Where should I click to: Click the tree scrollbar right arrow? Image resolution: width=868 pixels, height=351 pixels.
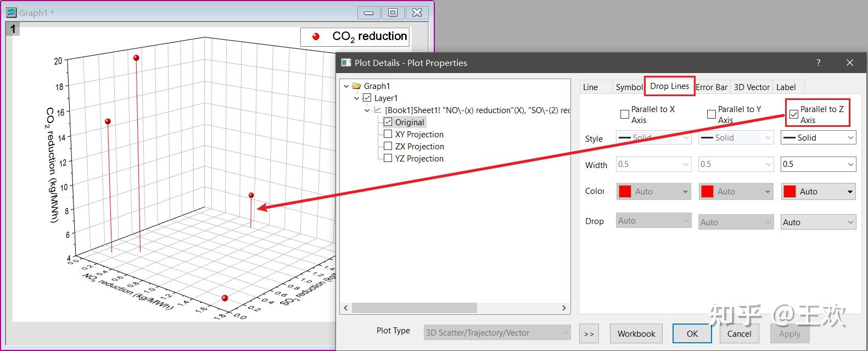[564, 308]
